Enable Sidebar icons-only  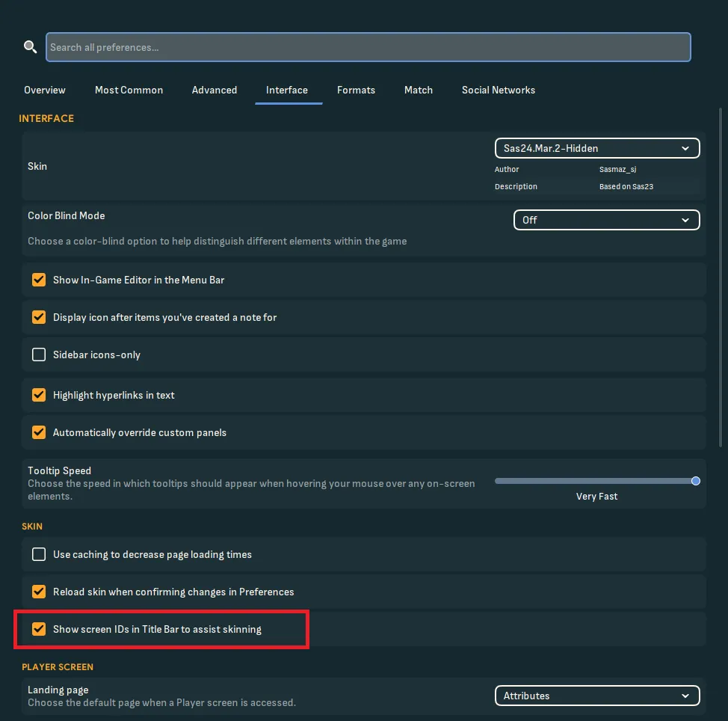(39, 355)
